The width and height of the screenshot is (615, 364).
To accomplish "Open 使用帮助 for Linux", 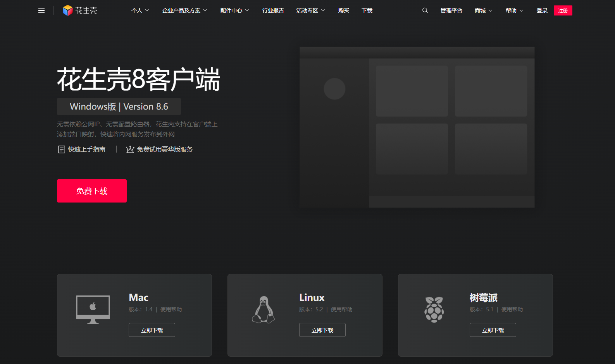I will pos(341,309).
